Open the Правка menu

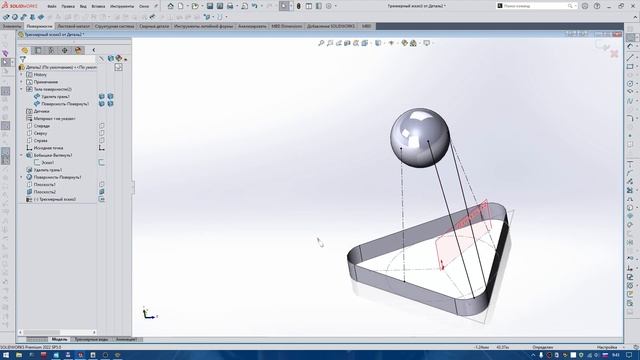(x=68, y=7)
